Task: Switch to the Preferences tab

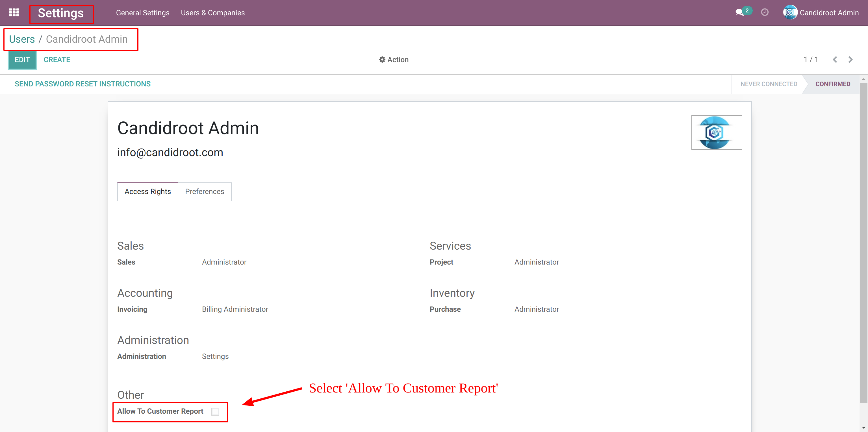Action: (x=205, y=192)
